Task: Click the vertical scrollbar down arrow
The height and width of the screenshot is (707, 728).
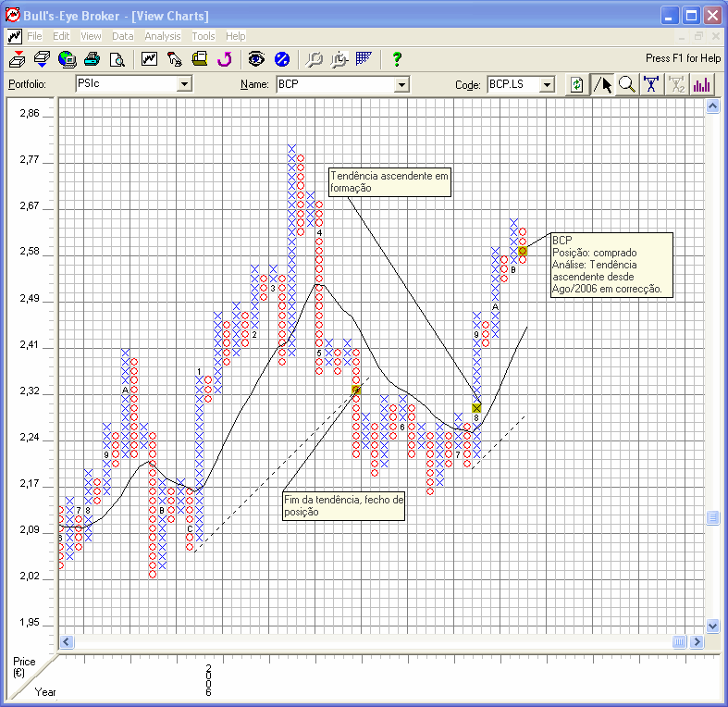Action: pyautogui.click(x=712, y=626)
